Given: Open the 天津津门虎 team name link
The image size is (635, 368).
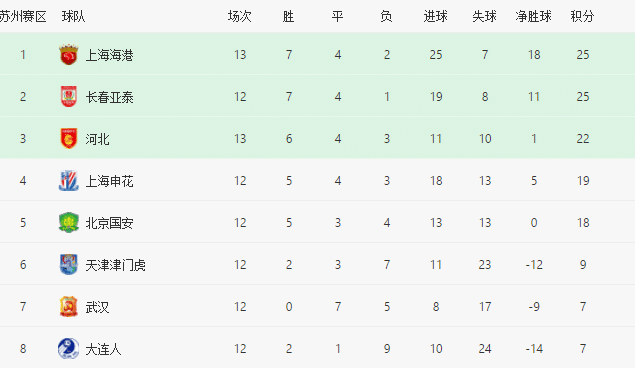Looking at the screenshot, I should pyautogui.click(x=115, y=265).
